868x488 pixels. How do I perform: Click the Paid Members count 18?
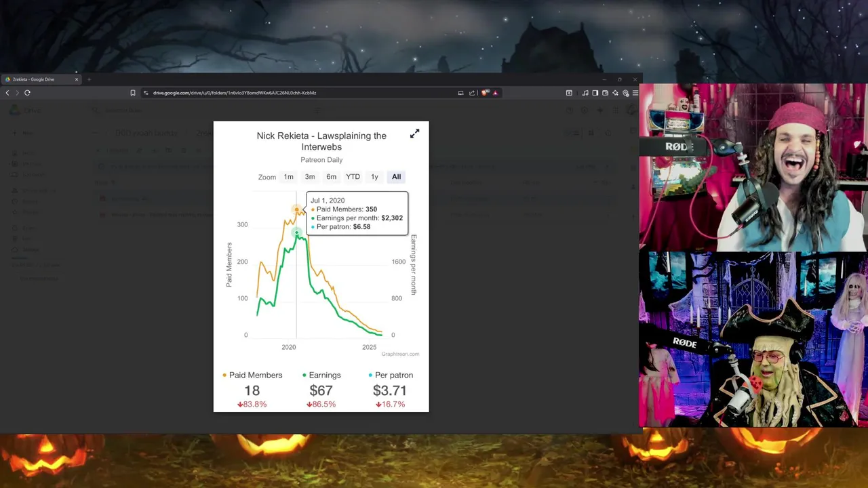252,390
